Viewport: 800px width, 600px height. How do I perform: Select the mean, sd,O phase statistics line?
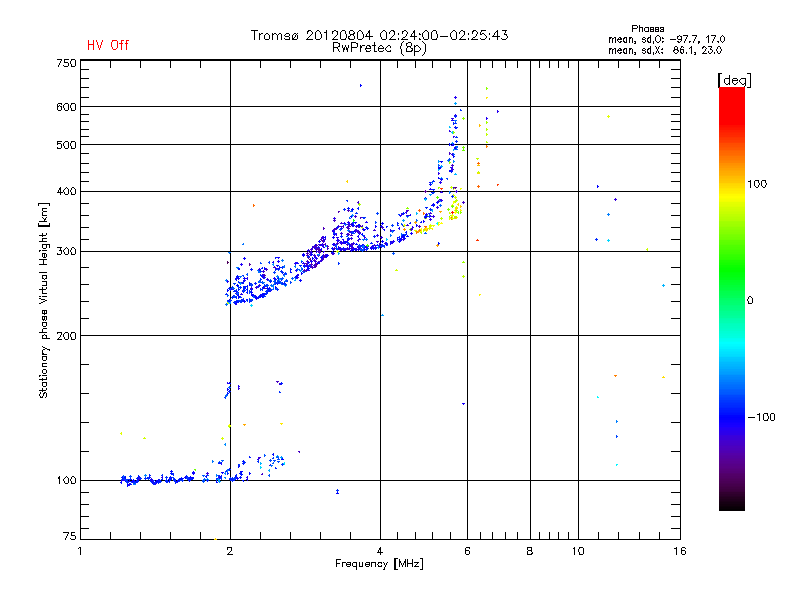[664, 39]
